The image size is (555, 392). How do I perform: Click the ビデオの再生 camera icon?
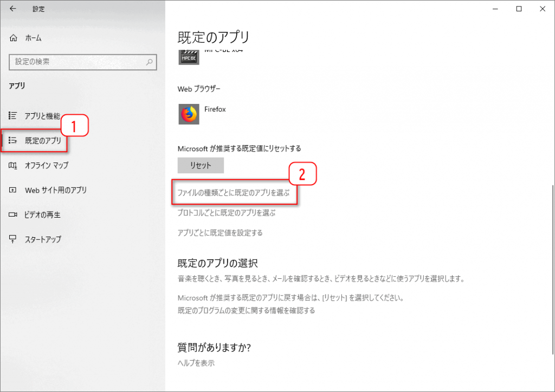coord(14,215)
